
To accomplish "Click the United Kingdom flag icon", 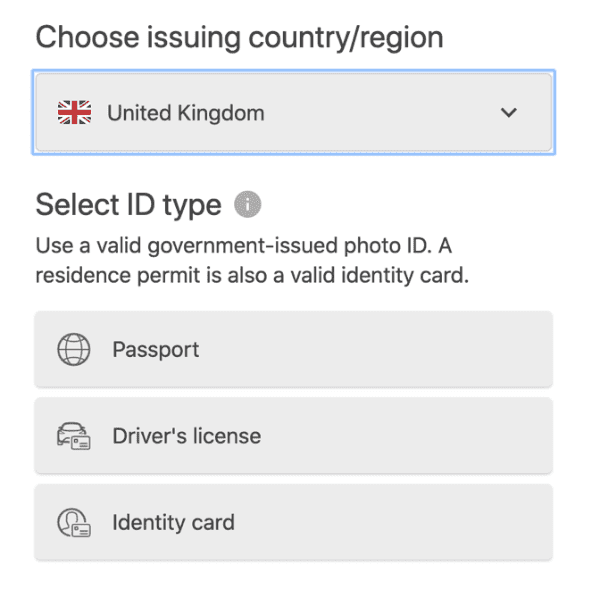I will (x=74, y=113).
